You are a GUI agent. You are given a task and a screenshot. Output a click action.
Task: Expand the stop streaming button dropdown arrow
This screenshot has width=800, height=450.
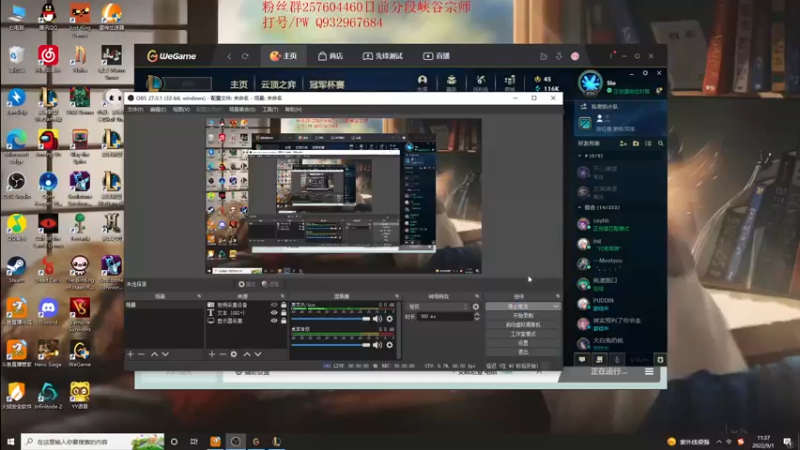click(555, 307)
